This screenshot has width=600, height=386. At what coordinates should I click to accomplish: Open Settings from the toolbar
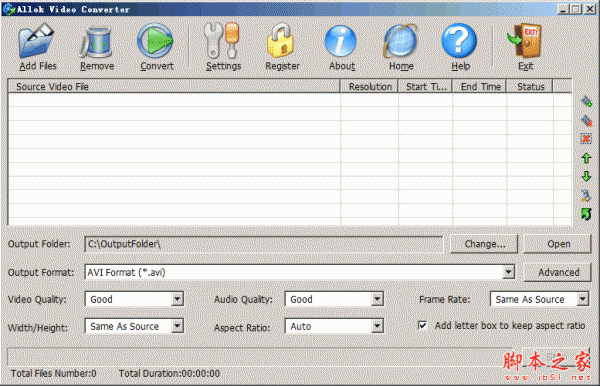[x=222, y=40]
